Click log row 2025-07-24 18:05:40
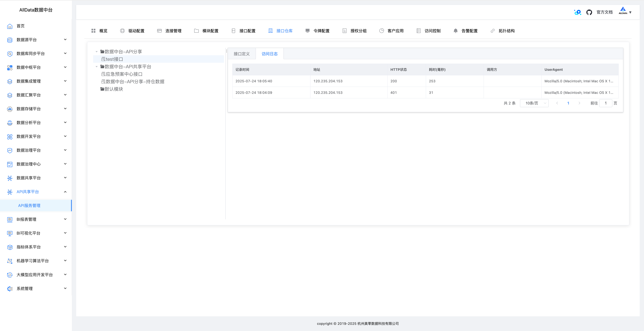 tap(425, 81)
